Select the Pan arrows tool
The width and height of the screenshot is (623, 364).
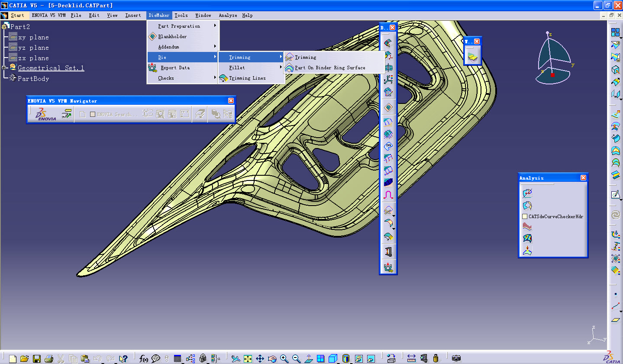pos(260,358)
